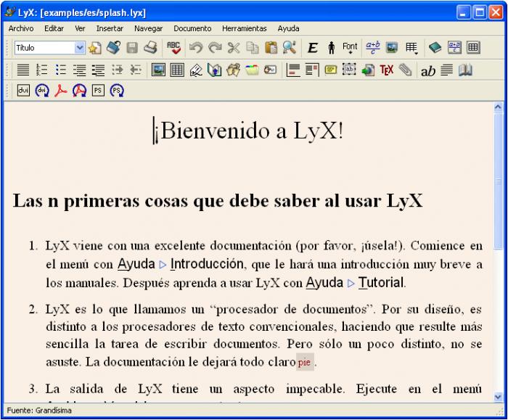
Task: Insert math formula a+b/c icon
Action: click(372, 48)
